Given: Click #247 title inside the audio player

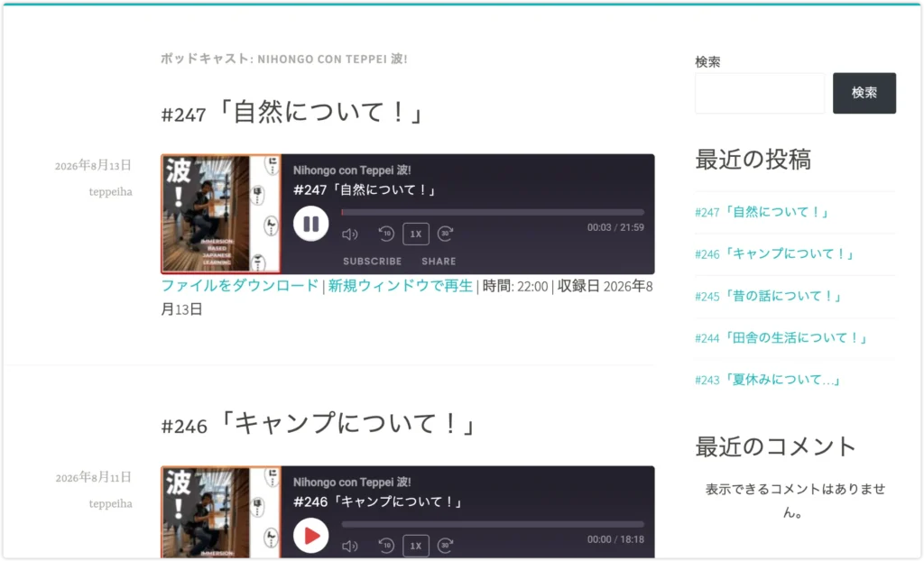Looking at the screenshot, I should pos(365,189).
